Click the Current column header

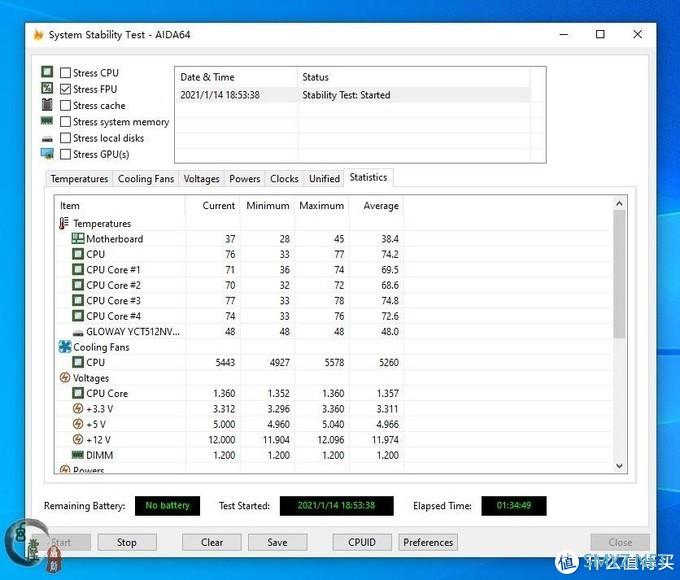click(212, 206)
